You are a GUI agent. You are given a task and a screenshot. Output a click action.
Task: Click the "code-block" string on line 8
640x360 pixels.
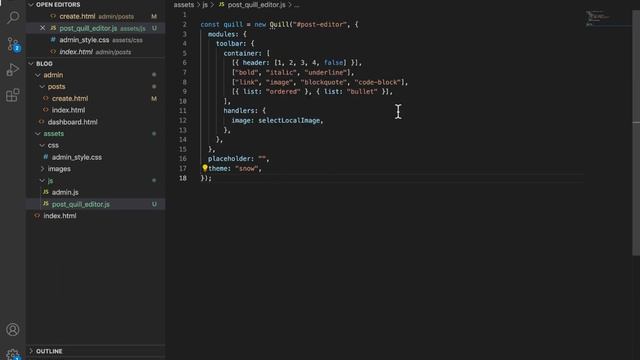coord(378,82)
